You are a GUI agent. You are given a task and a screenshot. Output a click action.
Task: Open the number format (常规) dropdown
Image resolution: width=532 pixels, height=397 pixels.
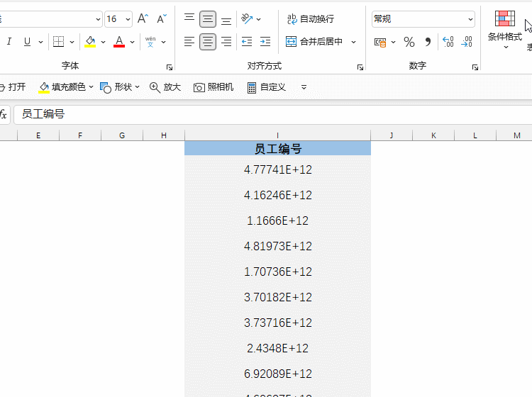coord(470,19)
